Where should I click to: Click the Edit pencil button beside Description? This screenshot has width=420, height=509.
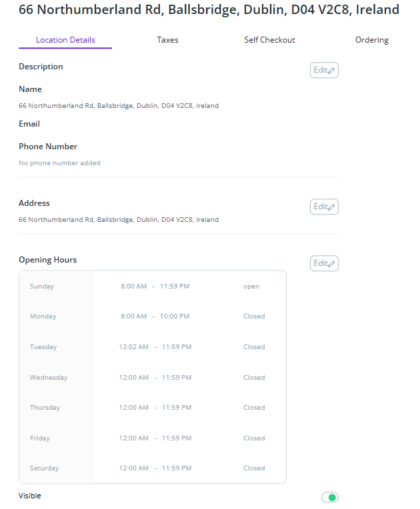point(324,70)
